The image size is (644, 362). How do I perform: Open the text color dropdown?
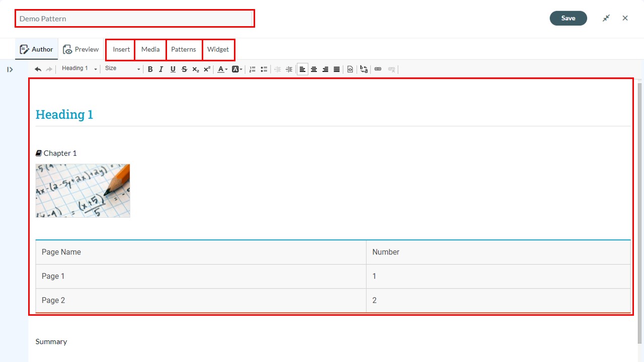(222, 69)
